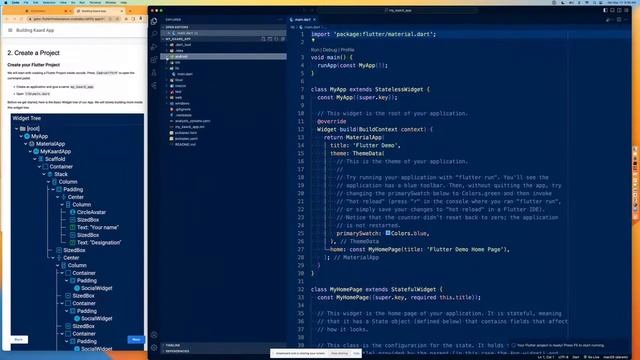Image resolution: width=640 pixels, height=360 pixels.
Task: Toggle the bottom panel layout icon
Action: click(612, 10)
